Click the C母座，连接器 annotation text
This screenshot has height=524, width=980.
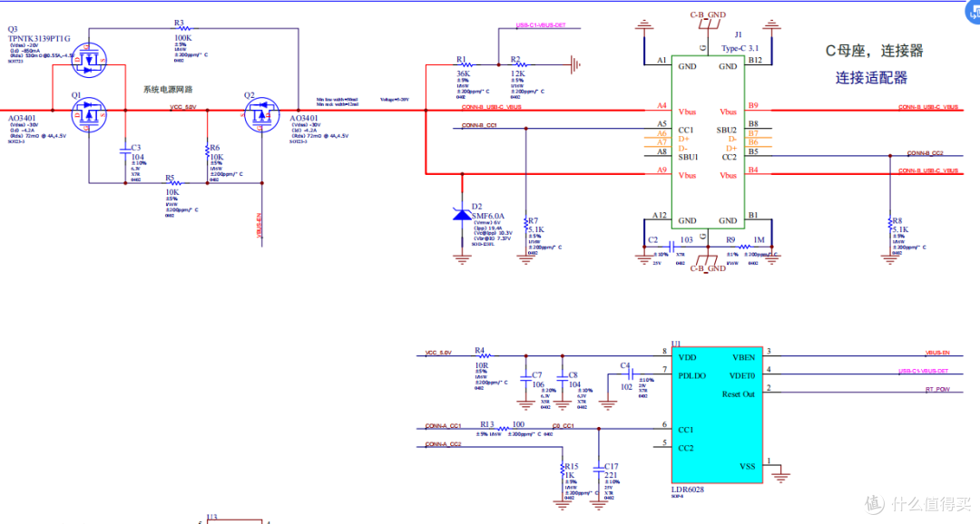[873, 51]
